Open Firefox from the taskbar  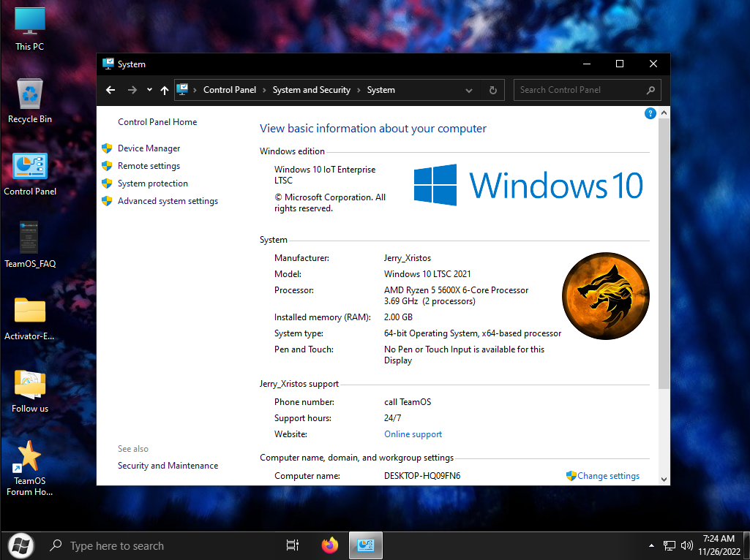click(x=330, y=545)
